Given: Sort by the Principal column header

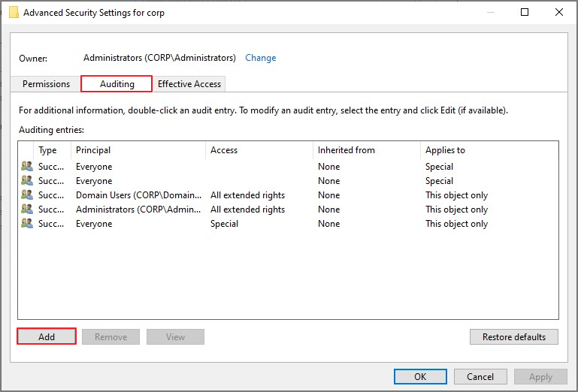Looking at the screenshot, I should [x=138, y=150].
